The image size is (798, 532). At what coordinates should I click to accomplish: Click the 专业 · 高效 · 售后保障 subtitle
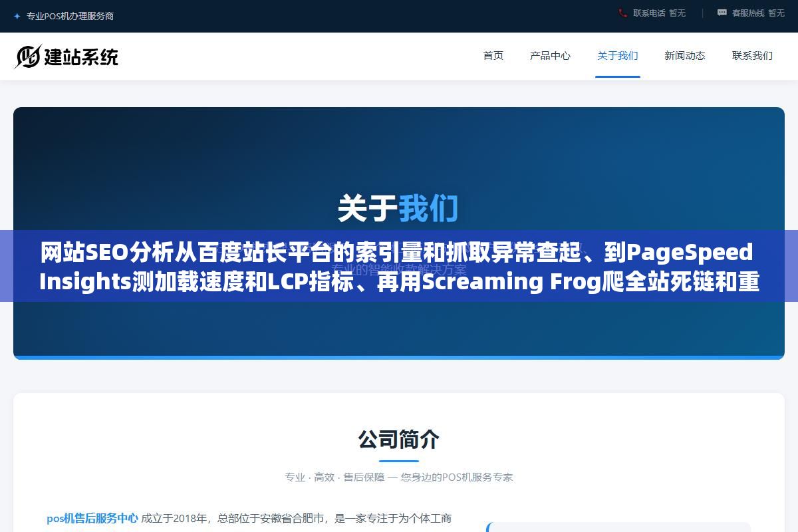(x=399, y=477)
